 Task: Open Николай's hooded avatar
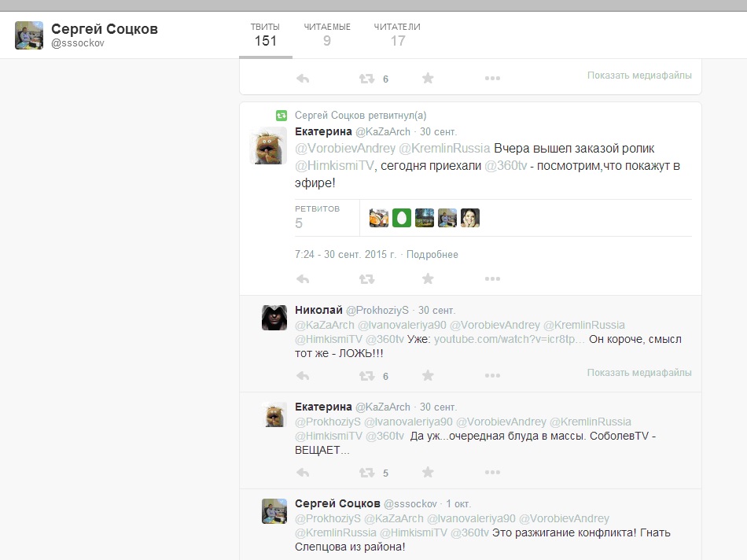(274, 318)
